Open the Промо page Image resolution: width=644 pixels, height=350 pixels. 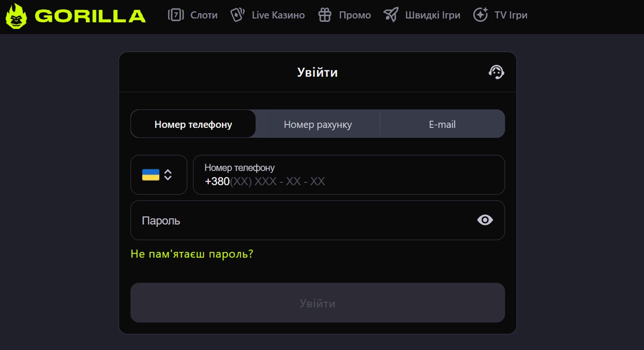355,15
